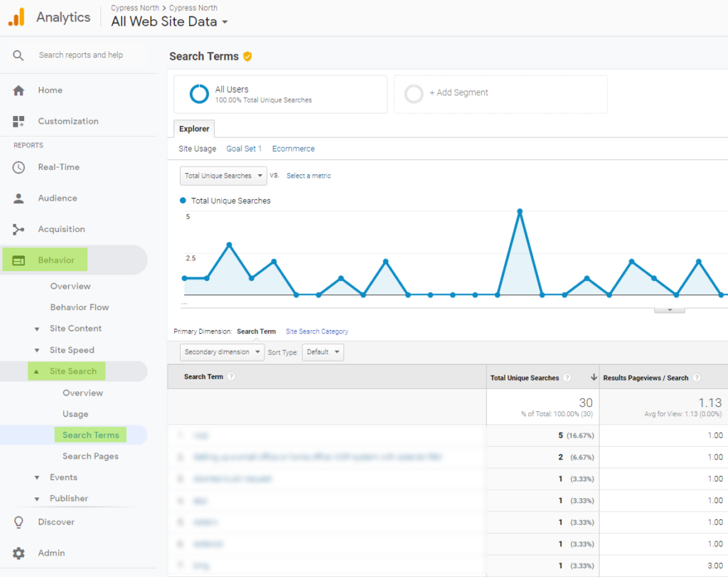This screenshot has height=577, width=728.
Task: Open the Search Terms report
Action: (90, 435)
